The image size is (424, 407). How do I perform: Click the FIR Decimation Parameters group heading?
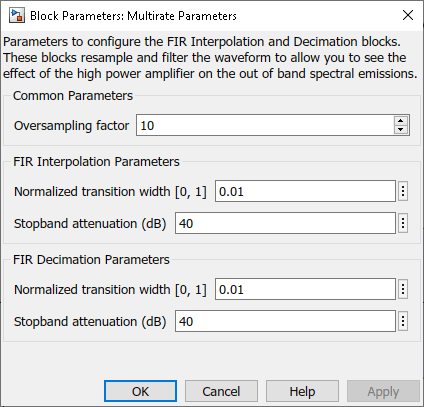click(x=91, y=260)
